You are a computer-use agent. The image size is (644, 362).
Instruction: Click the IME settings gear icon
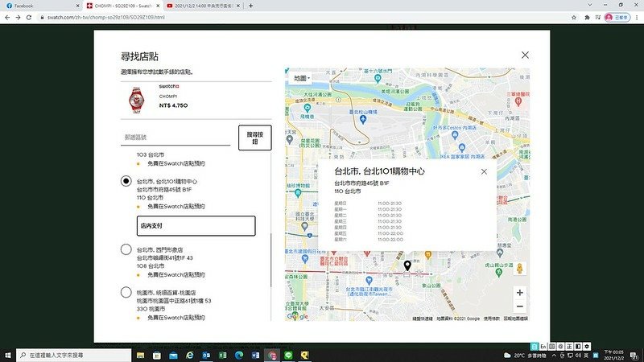point(587,347)
